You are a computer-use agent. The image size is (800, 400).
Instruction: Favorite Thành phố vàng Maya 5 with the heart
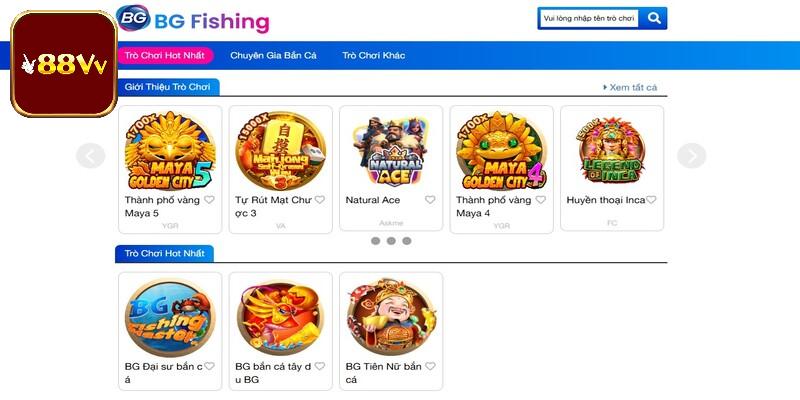pos(209,200)
